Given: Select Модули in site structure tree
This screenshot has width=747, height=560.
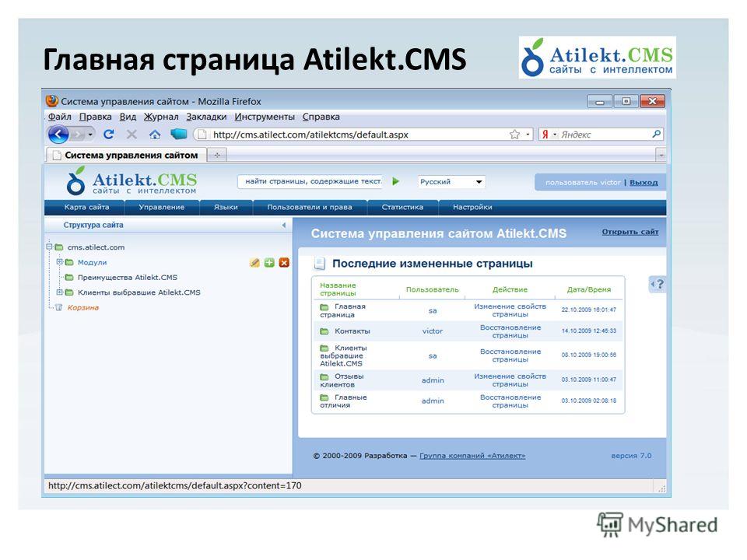Looking at the screenshot, I should tap(92, 262).
